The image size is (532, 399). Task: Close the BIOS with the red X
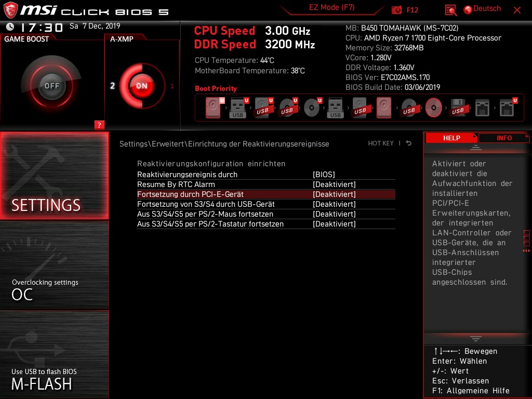[517, 10]
